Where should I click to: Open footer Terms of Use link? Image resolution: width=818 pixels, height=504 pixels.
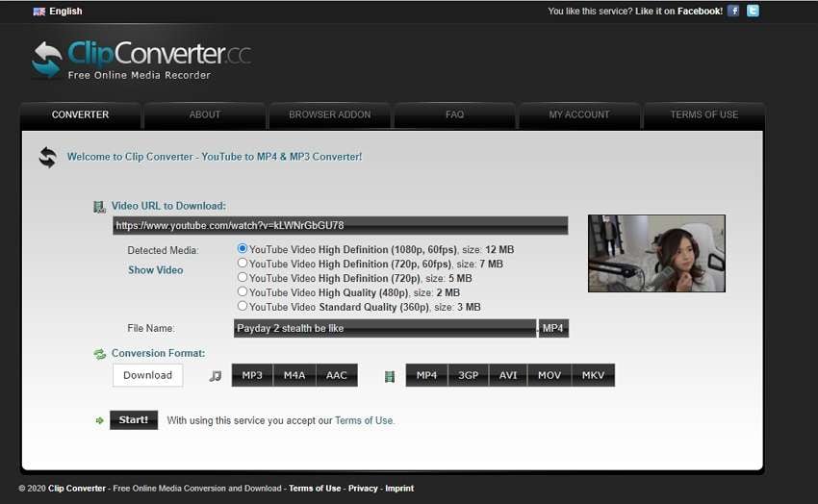(315, 489)
